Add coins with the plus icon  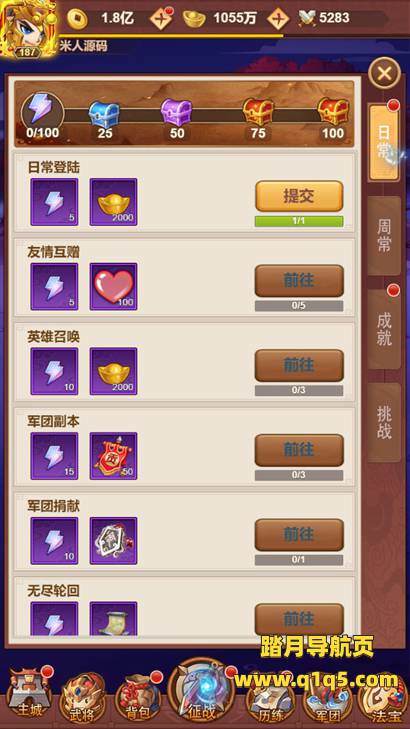[x=162, y=19]
